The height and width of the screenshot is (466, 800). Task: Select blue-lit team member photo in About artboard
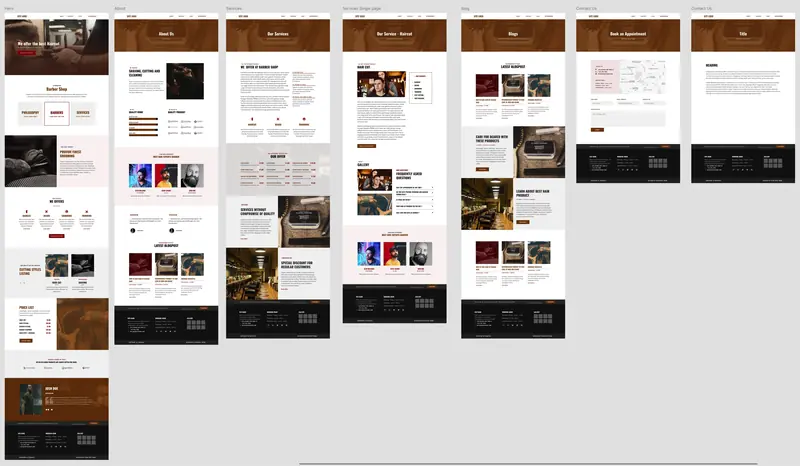click(x=140, y=176)
